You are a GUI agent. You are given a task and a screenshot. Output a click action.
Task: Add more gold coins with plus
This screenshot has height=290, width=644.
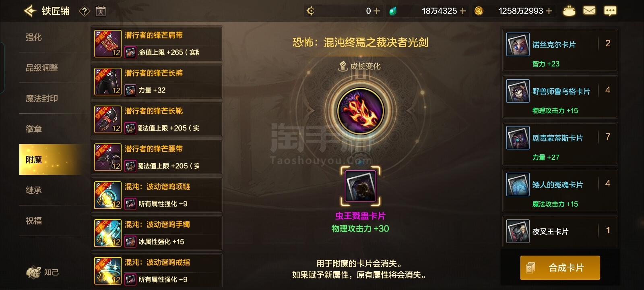(549, 11)
